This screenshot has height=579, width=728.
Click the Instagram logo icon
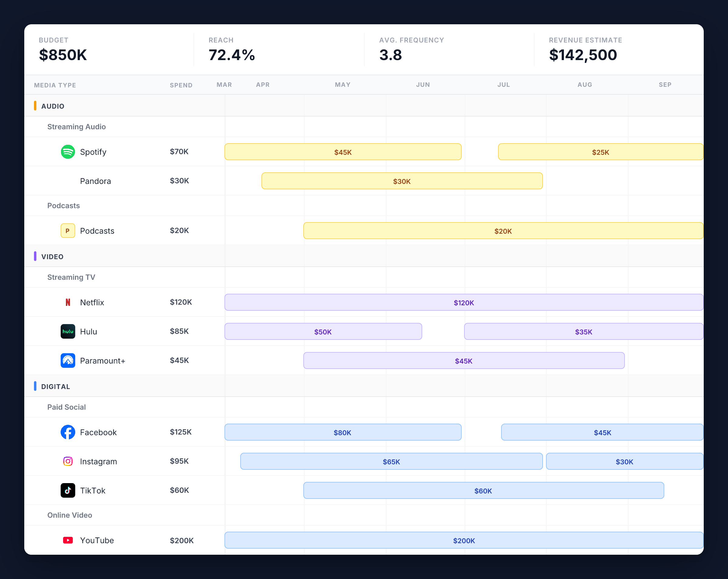click(68, 461)
